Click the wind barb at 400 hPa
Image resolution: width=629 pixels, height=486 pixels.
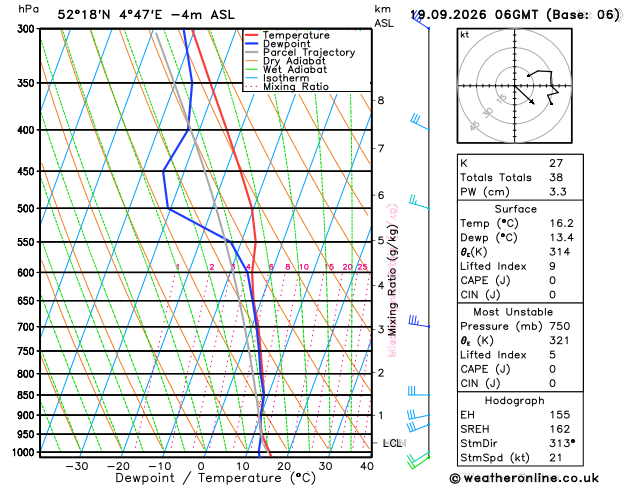tap(420, 122)
